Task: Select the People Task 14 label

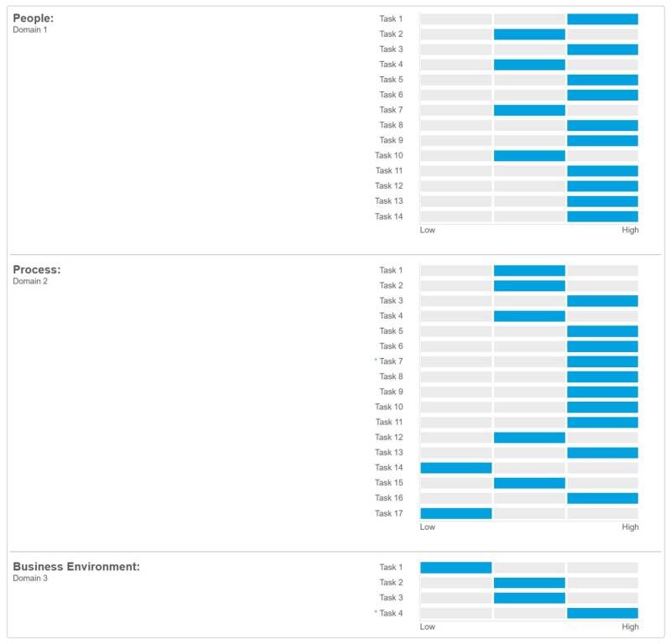Action: coord(389,216)
